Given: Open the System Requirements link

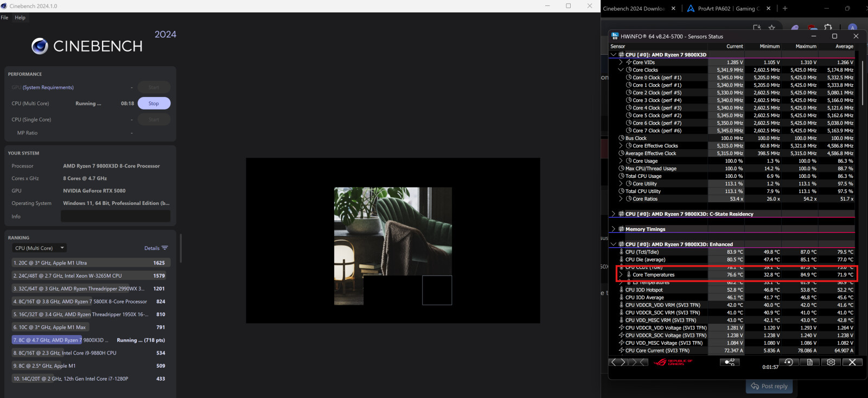Looking at the screenshot, I should [48, 87].
